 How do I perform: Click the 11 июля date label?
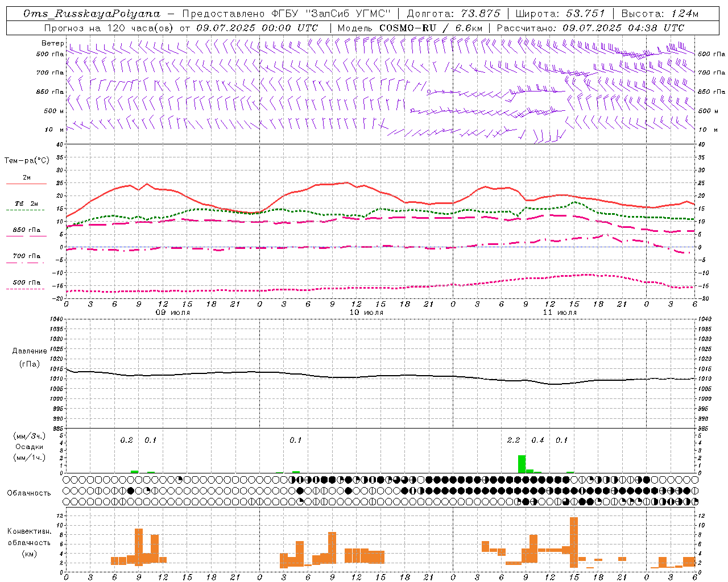560,313
